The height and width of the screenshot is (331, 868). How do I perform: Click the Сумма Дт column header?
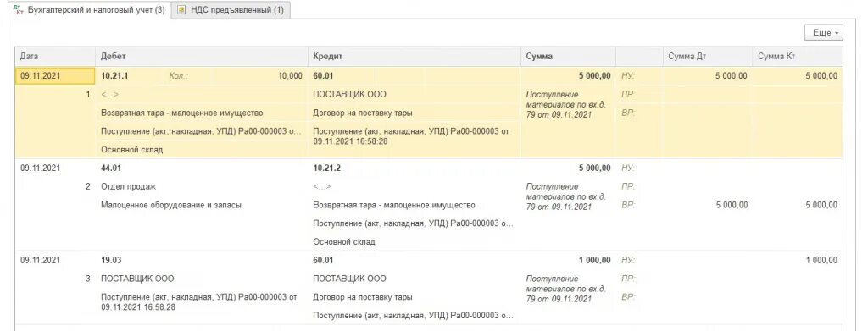click(x=708, y=57)
